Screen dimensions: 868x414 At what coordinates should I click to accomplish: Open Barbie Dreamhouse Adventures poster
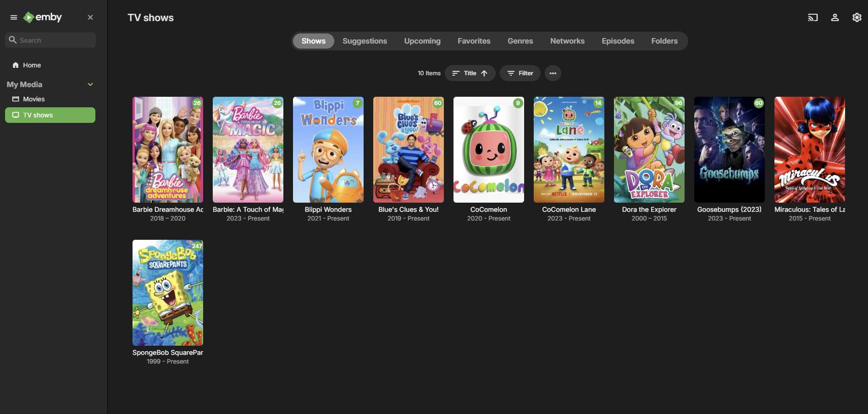pos(168,149)
